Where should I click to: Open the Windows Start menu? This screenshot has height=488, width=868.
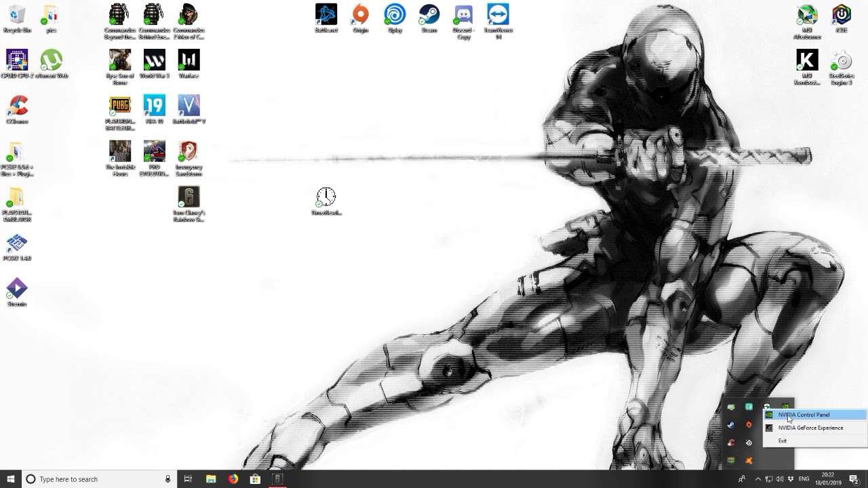pyautogui.click(x=11, y=479)
